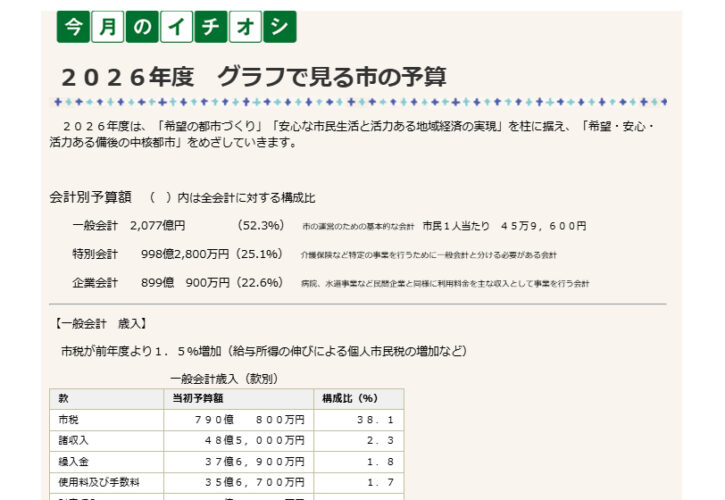Click the '企業会計' budget row
Viewport: 725px width, 500px height.
click(95, 283)
